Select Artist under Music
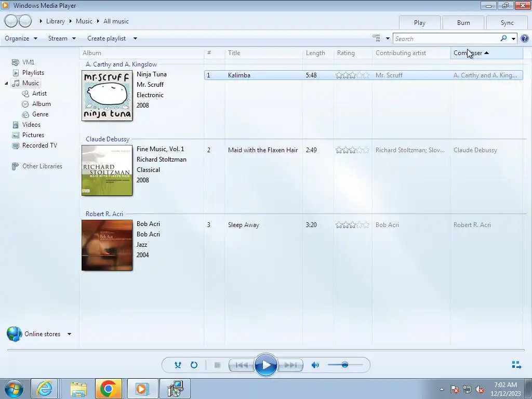The width and height of the screenshot is (532, 399). click(x=39, y=94)
